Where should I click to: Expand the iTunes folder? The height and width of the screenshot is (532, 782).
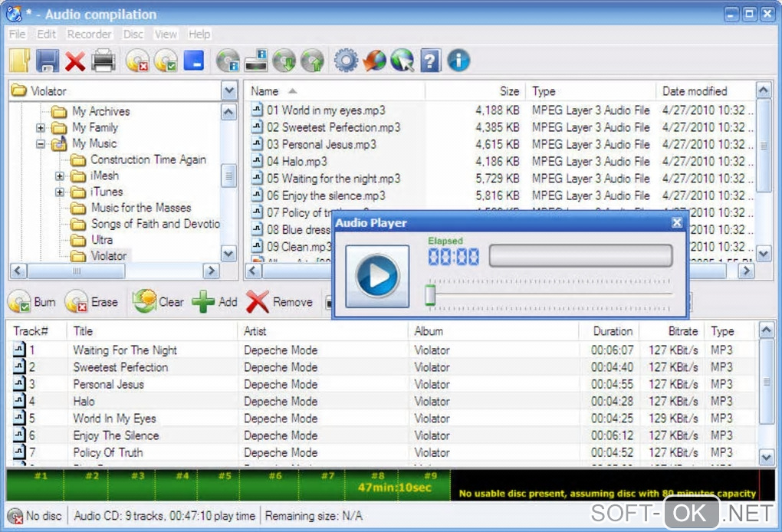click(x=59, y=192)
